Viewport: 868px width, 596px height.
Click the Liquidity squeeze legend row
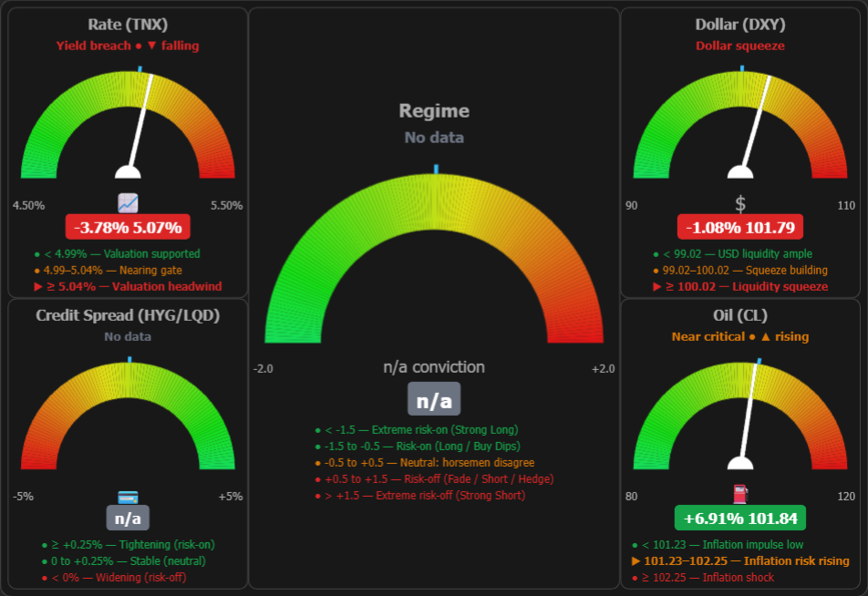click(740, 287)
